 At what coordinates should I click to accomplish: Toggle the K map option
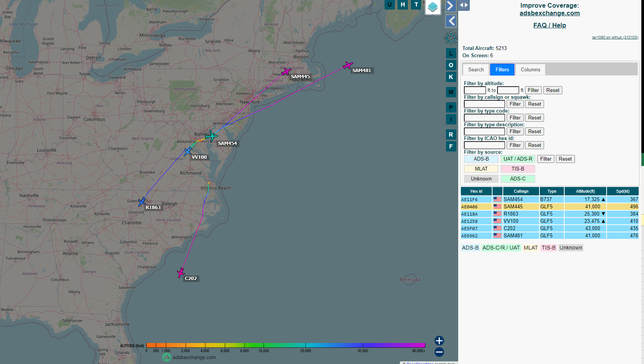tap(451, 77)
